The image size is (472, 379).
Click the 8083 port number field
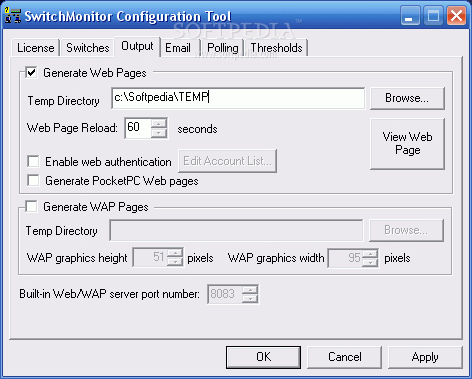pyautogui.click(x=225, y=294)
